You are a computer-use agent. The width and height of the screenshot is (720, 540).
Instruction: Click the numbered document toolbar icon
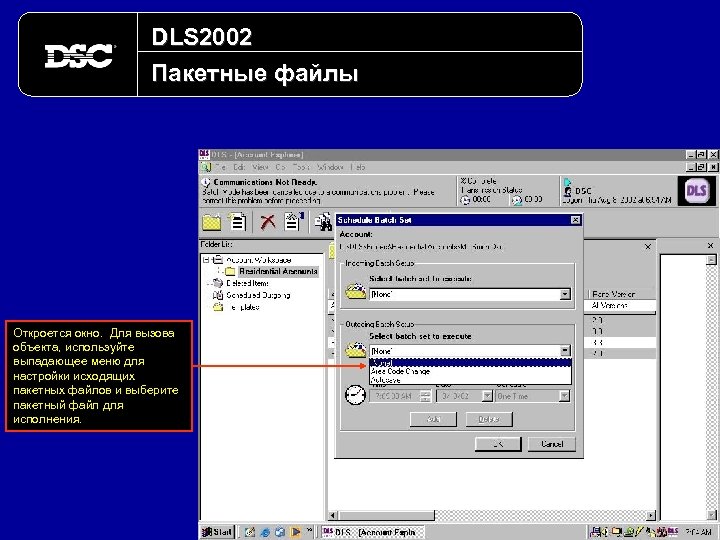(x=294, y=221)
